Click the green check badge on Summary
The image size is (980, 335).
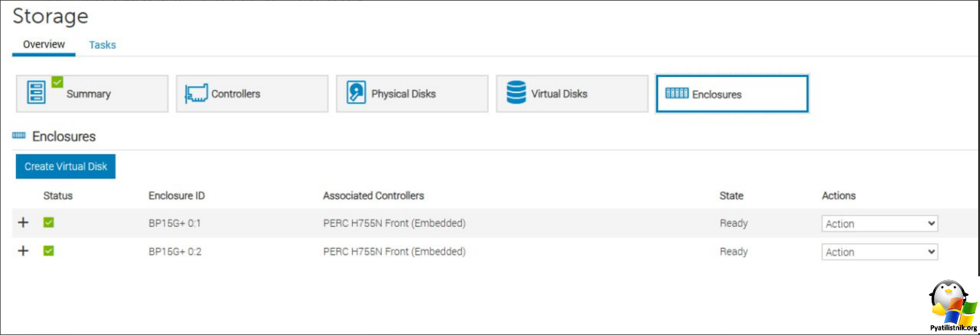57,82
